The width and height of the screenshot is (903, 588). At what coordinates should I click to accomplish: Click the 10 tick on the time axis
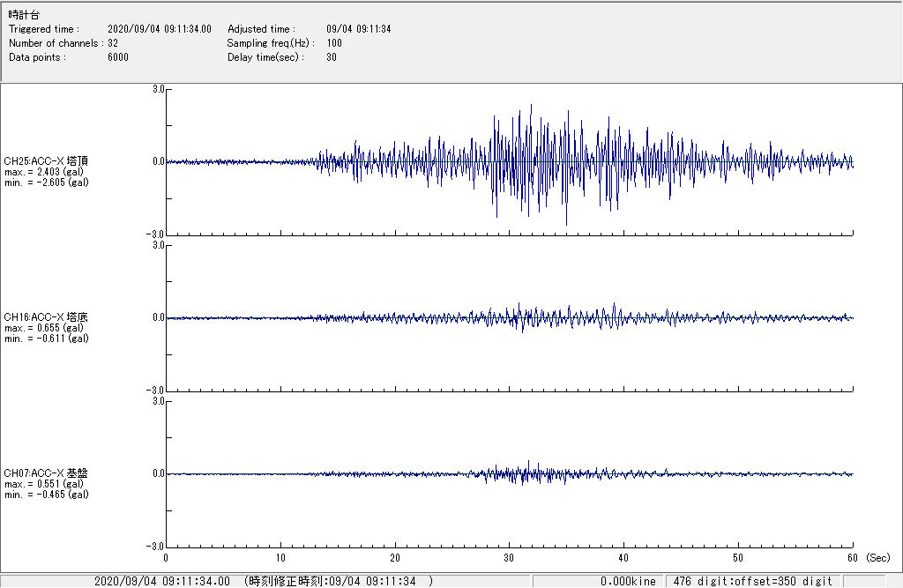[280, 558]
